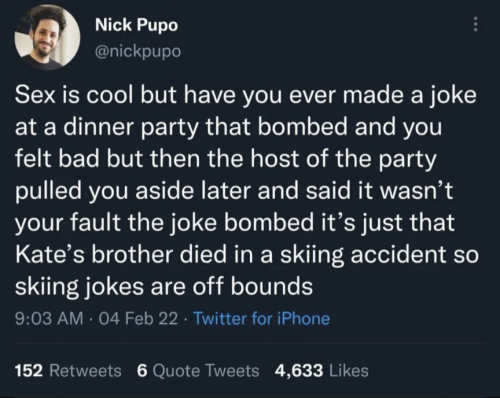This screenshot has height=398, width=500.
Task: Click the Nick Pupo display name
Action: 136,25
